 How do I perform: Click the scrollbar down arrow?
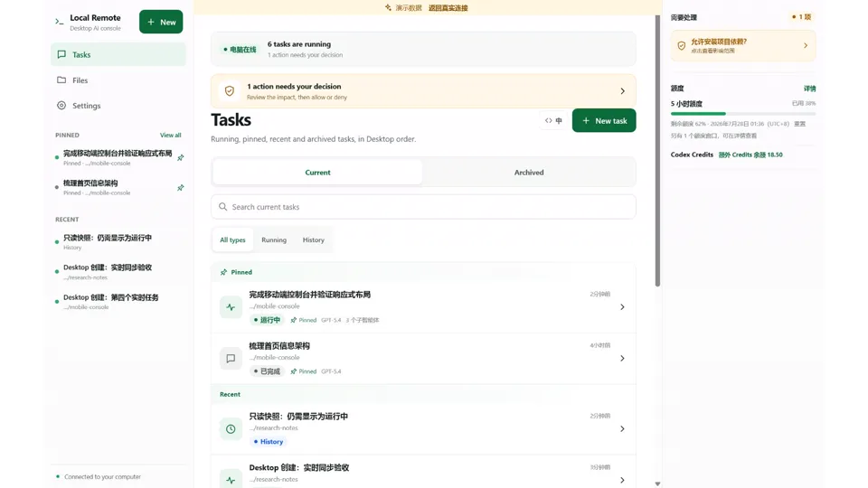click(657, 483)
